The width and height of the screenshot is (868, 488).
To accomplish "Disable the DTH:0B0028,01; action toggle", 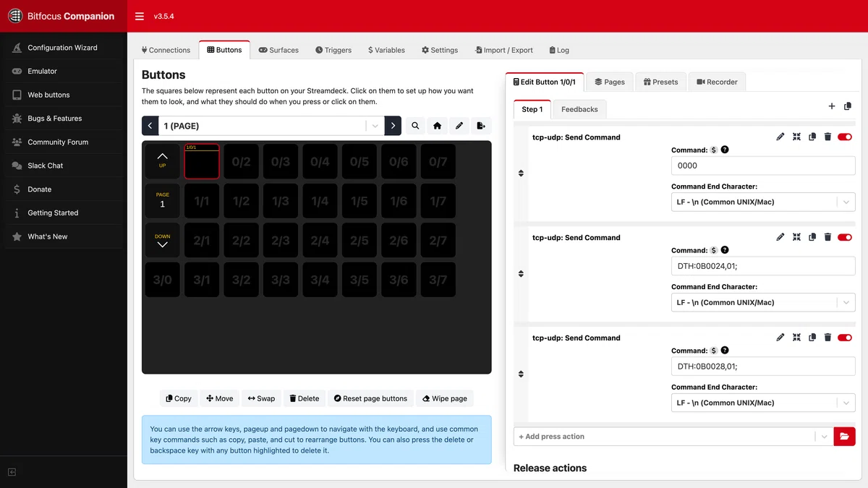I will click(x=845, y=338).
